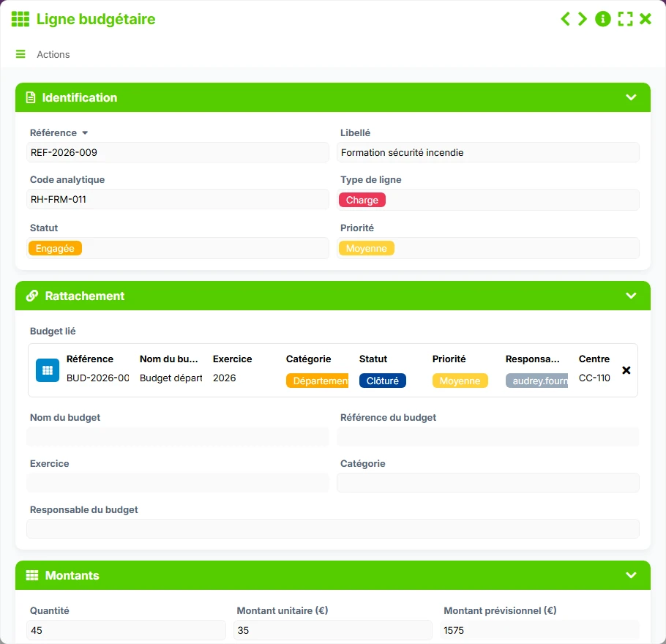Go to next record with right chevron

pyautogui.click(x=583, y=19)
